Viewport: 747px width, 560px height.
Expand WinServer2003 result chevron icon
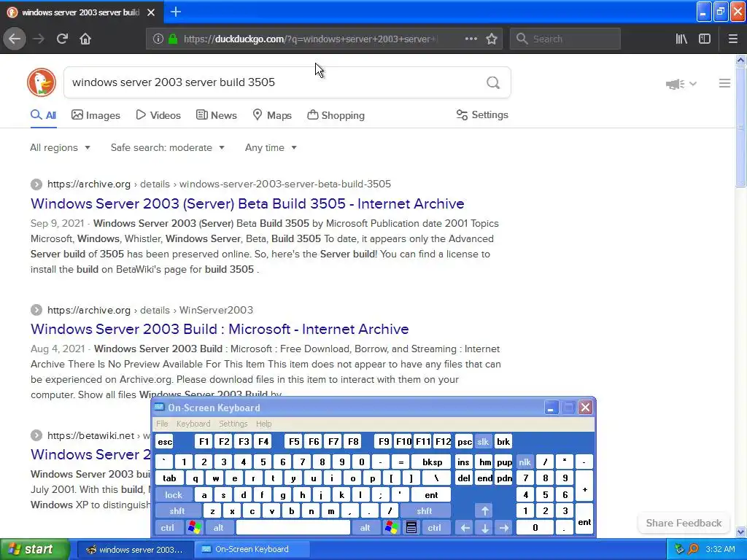(x=36, y=310)
